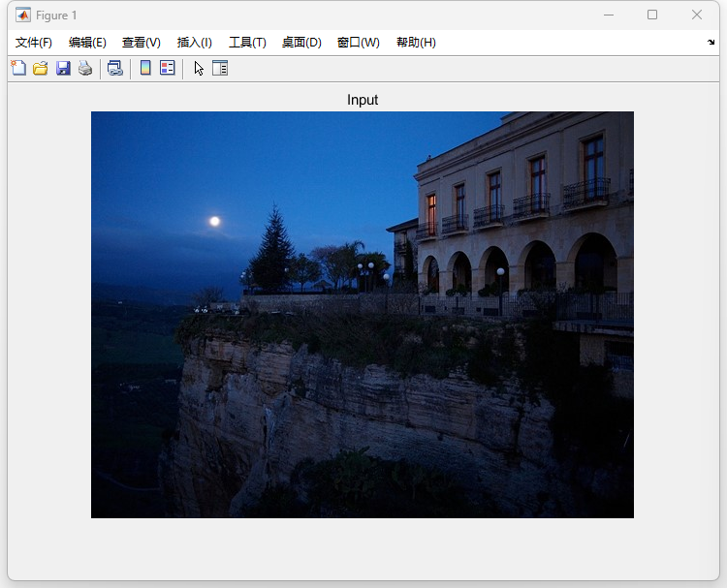Click the Link Plot toolbar icon

point(114,68)
